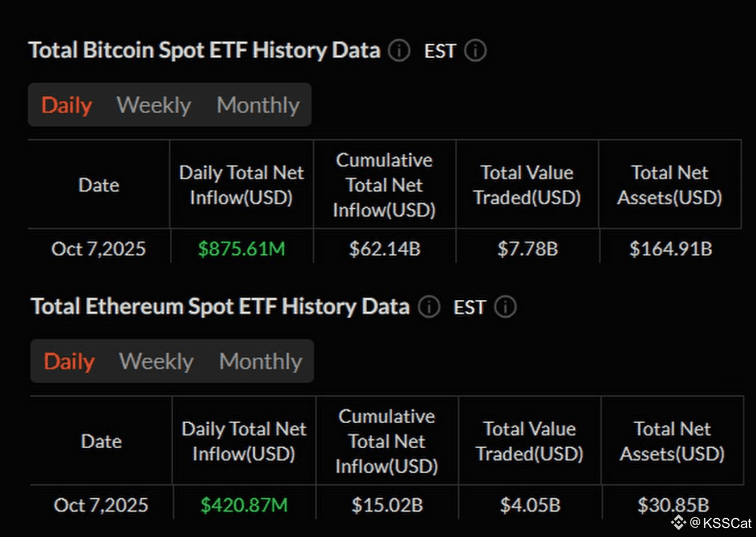
Task: Click Bitcoin Total Net Assets column header
Action: pos(670,185)
